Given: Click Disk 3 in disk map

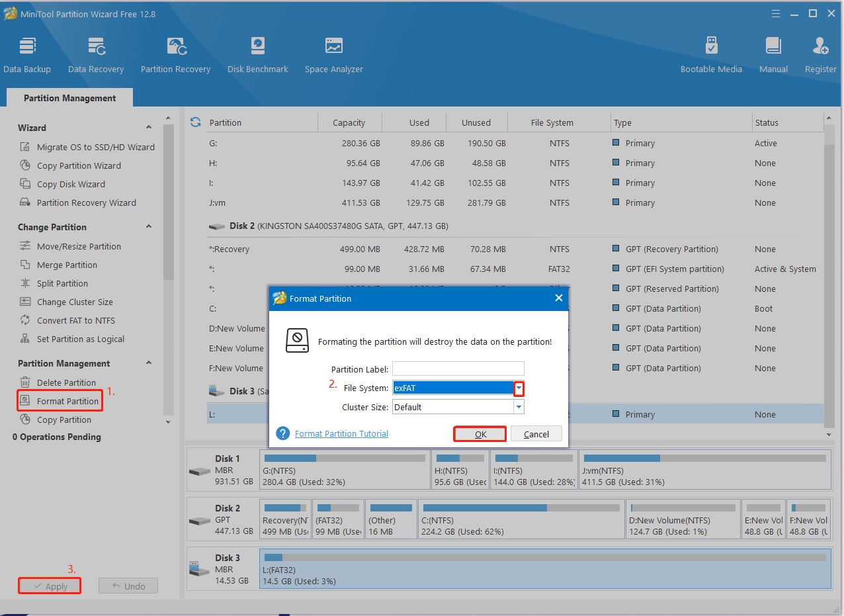Looking at the screenshot, I should point(222,568).
